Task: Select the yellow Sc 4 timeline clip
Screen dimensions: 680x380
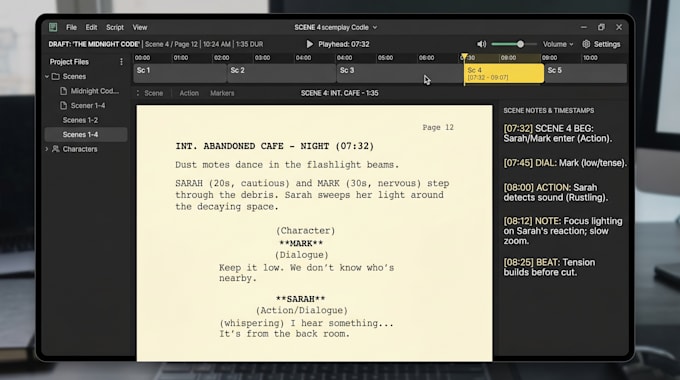Action: coord(504,73)
